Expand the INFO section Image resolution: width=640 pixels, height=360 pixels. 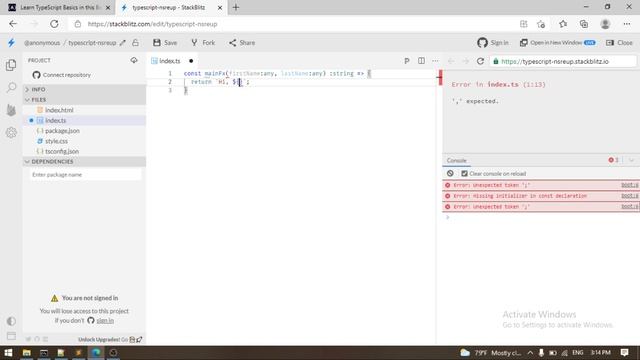(84, 89)
